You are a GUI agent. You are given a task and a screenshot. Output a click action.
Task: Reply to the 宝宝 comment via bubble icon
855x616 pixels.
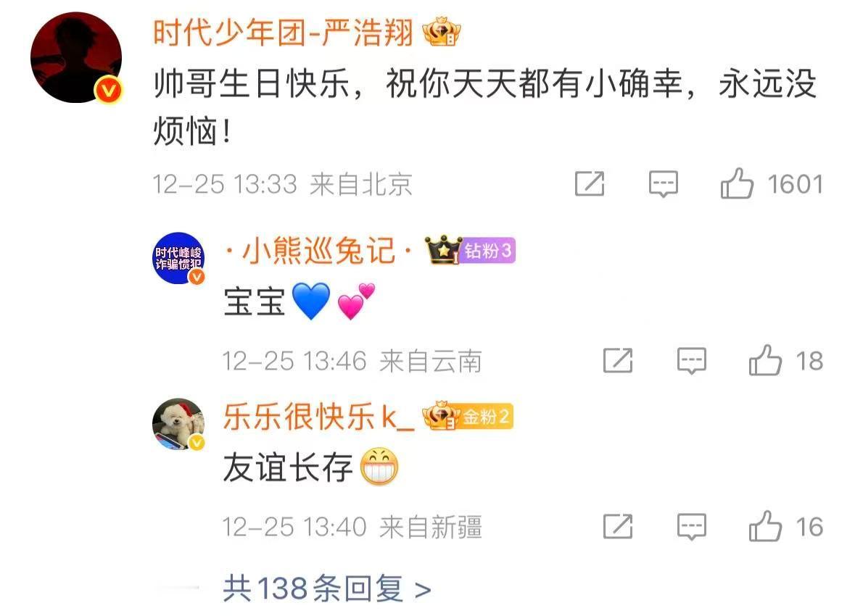click(x=691, y=361)
